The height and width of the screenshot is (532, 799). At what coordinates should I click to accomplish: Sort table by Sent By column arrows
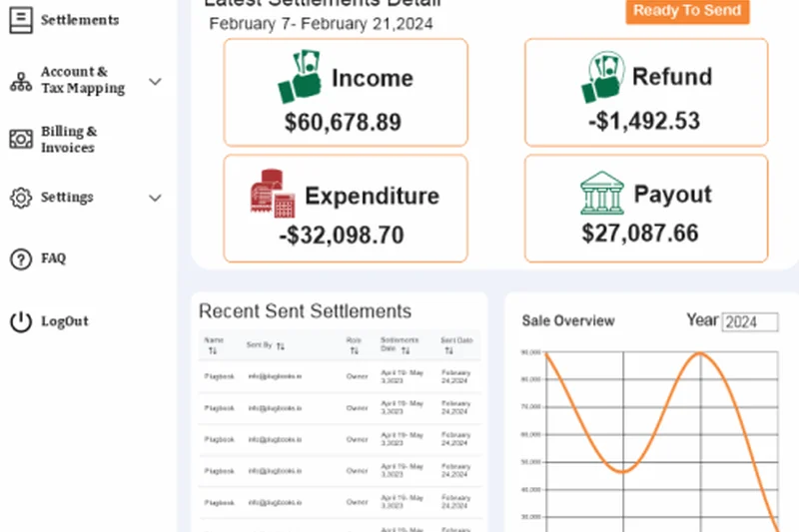coord(281,346)
